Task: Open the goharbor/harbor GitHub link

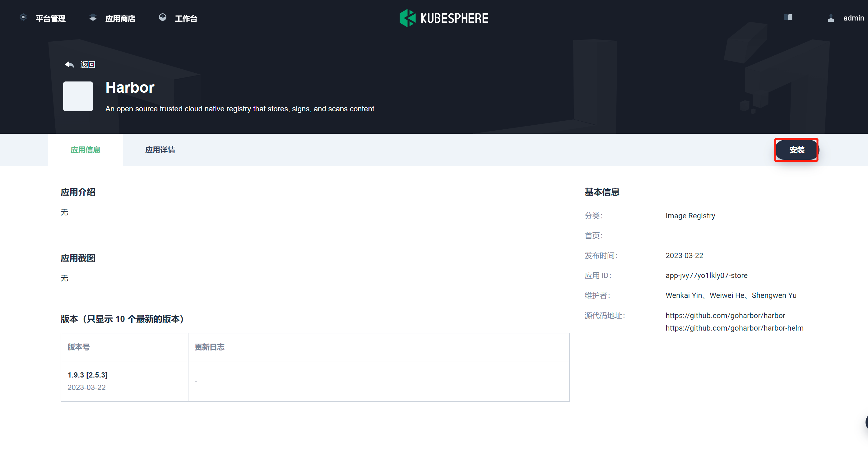Action: (x=725, y=315)
